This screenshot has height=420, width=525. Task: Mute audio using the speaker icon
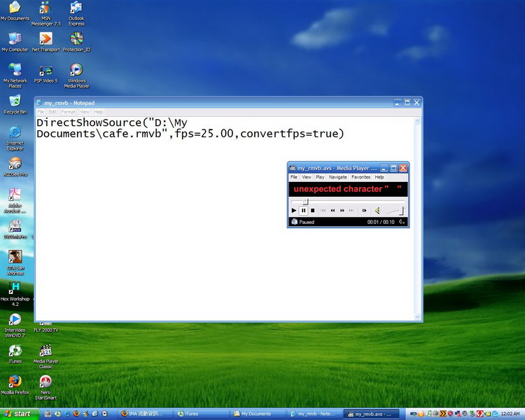[377, 211]
